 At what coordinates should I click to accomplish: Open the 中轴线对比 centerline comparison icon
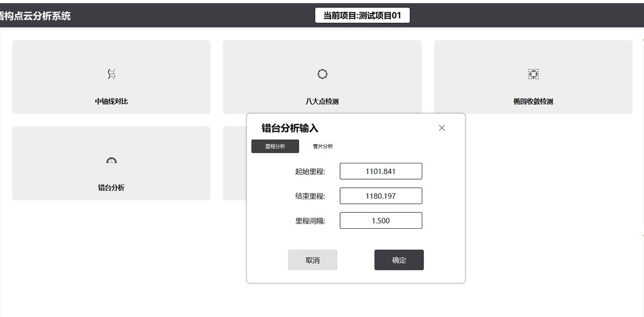(111, 75)
